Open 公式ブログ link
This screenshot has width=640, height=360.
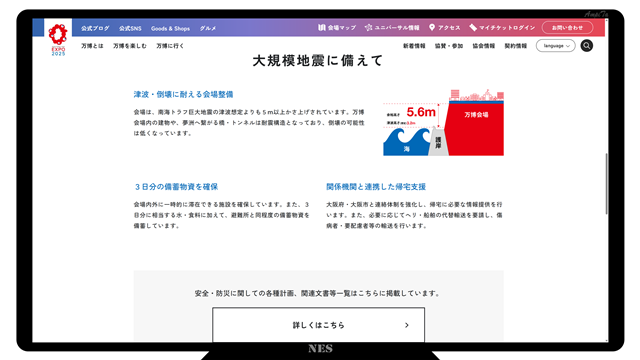pos(95,28)
